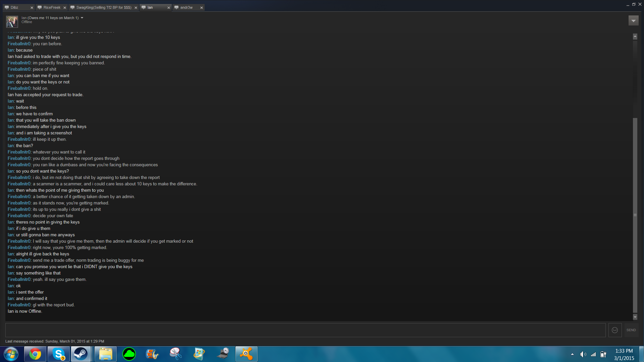Open Steam from the taskbar
644x362 pixels.
coord(80,354)
